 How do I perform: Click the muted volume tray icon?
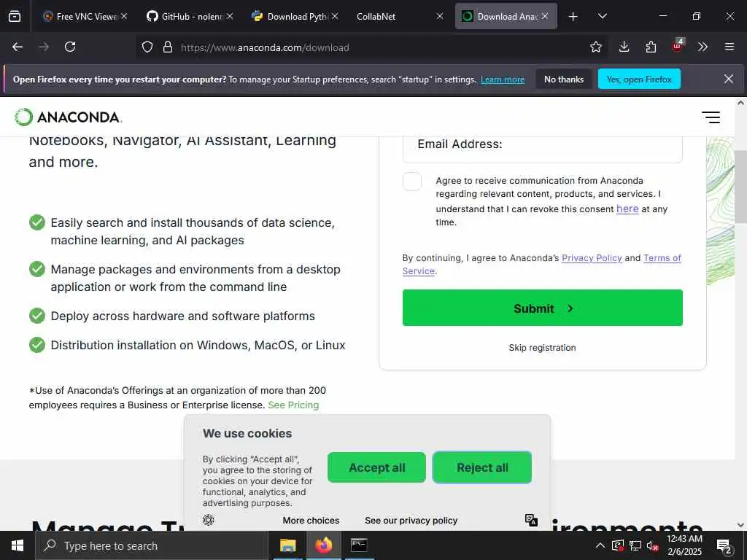pos(652,545)
